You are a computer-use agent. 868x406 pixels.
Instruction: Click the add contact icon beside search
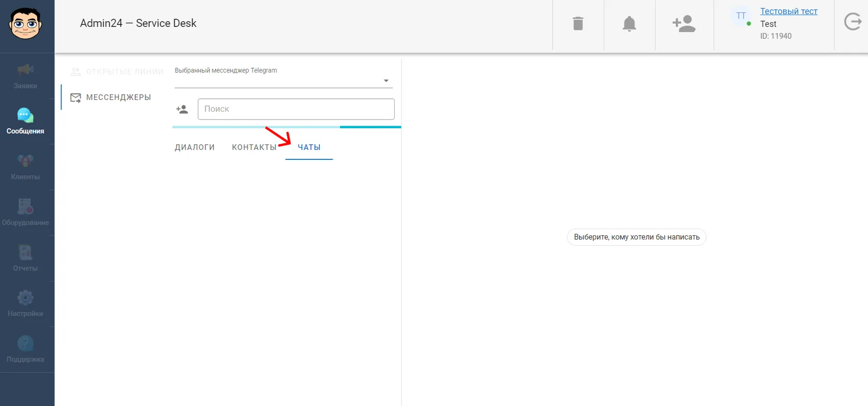pyautogui.click(x=182, y=109)
